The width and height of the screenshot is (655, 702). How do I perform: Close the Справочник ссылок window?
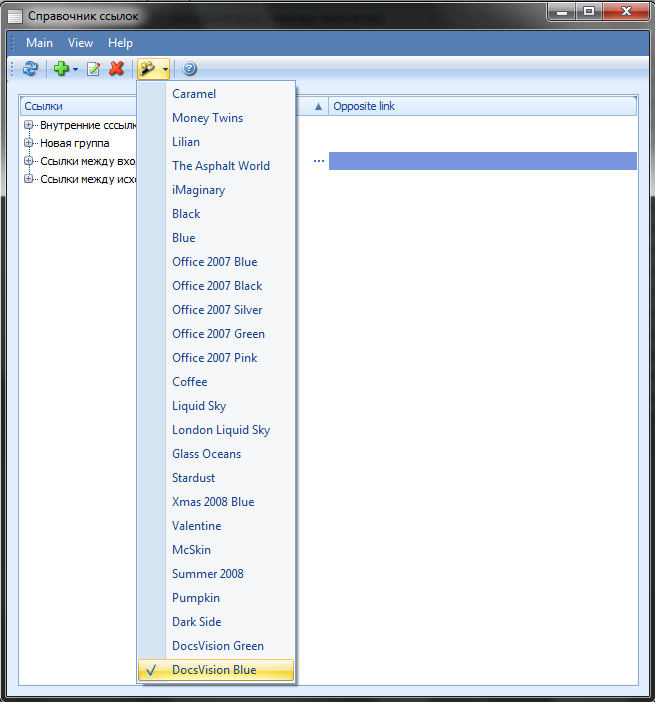tap(626, 12)
